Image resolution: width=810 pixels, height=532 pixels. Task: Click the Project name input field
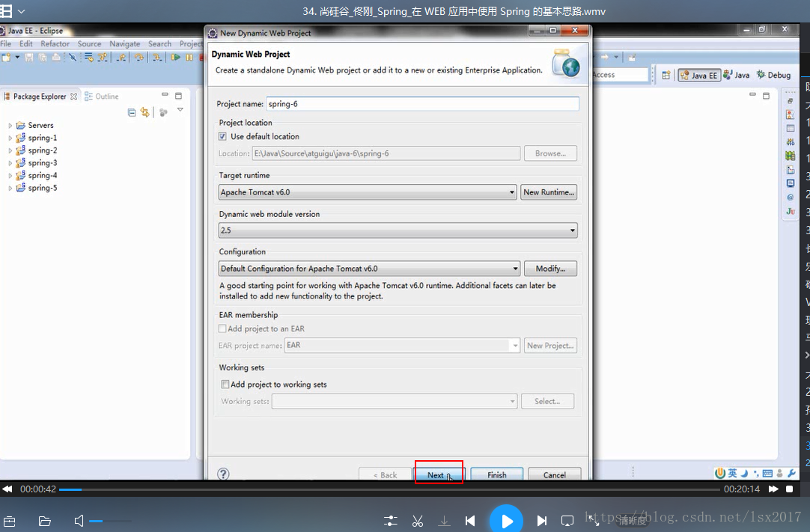pyautogui.click(x=422, y=104)
